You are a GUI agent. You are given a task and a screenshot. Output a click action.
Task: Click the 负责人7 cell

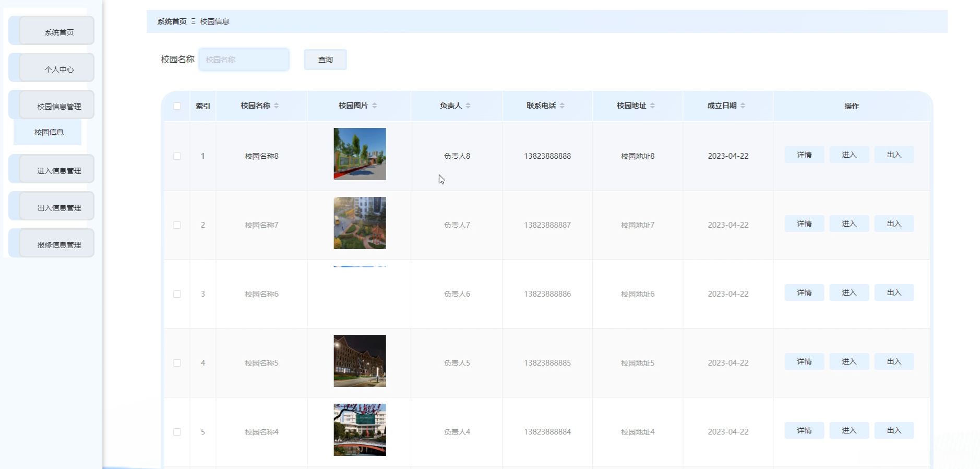pyautogui.click(x=457, y=225)
